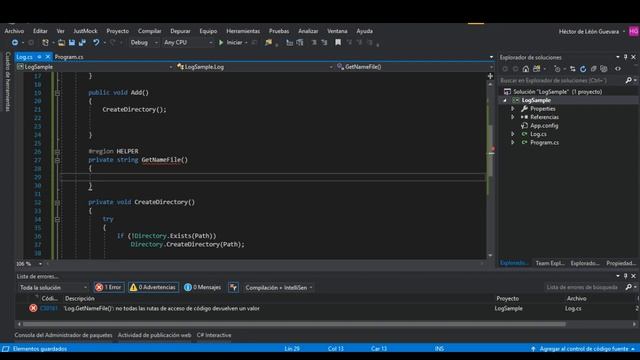Click the Agregar al control de código fuente icon
Image resolution: width=640 pixels, height=360 pixels.
tap(533, 349)
